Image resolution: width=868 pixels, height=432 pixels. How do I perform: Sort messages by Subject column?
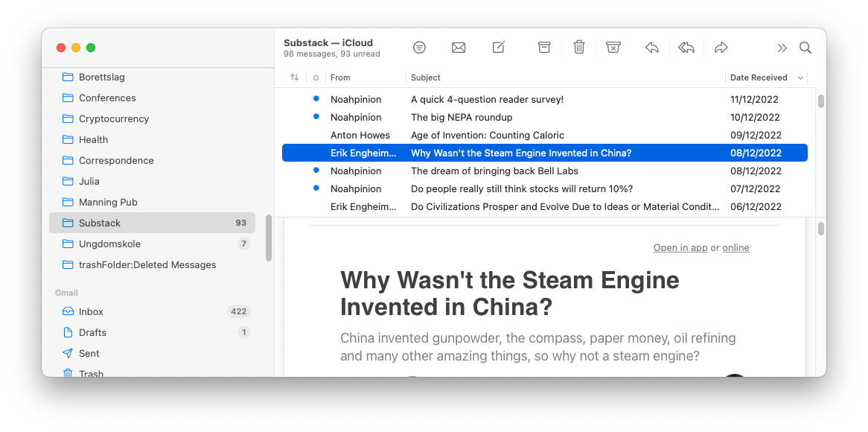pyautogui.click(x=426, y=77)
